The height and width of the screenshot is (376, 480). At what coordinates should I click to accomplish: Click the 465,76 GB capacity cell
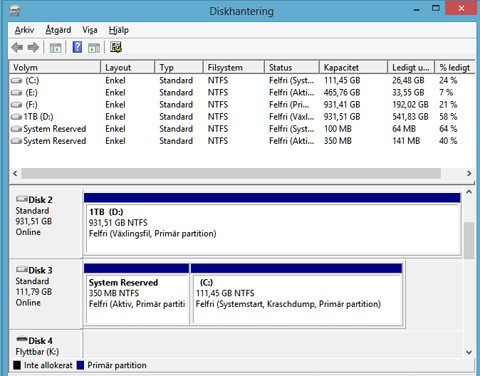click(342, 93)
